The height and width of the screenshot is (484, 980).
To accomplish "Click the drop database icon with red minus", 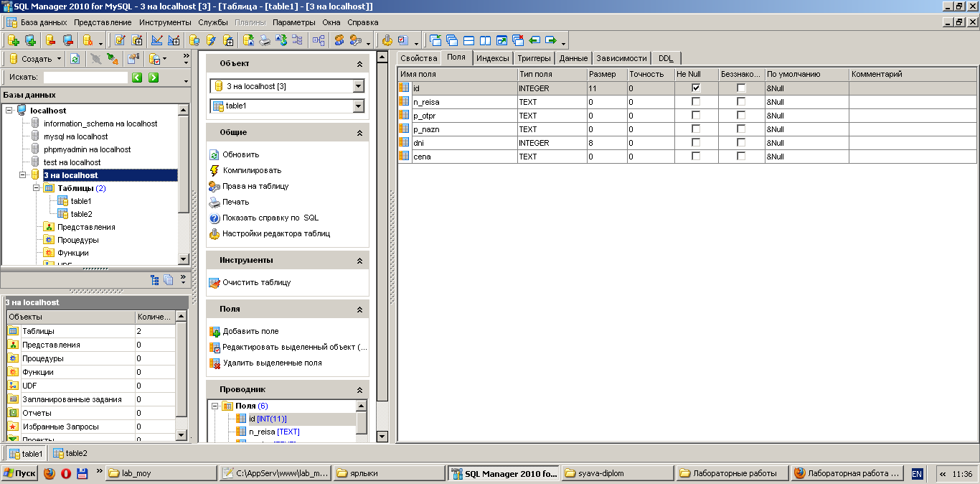I will pos(50,40).
